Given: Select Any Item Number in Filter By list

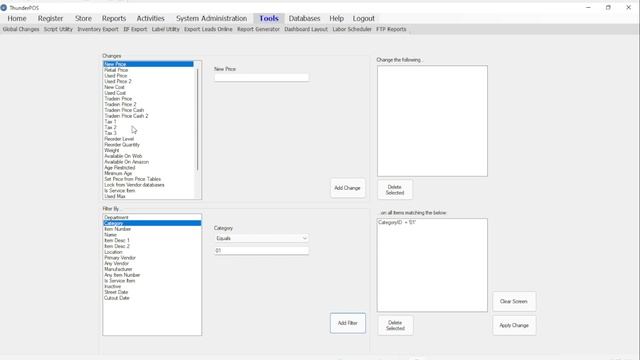Looking at the screenshot, I should [x=122, y=275].
